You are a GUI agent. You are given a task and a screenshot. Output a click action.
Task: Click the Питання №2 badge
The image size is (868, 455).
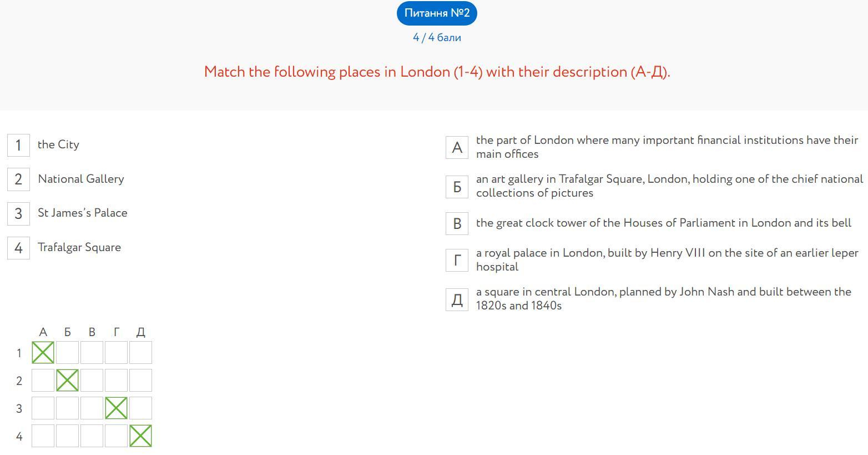(x=437, y=13)
